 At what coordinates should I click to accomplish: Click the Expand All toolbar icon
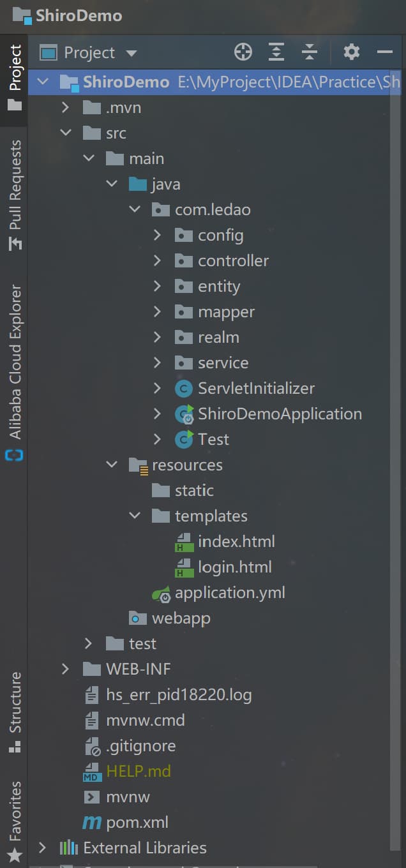click(276, 52)
